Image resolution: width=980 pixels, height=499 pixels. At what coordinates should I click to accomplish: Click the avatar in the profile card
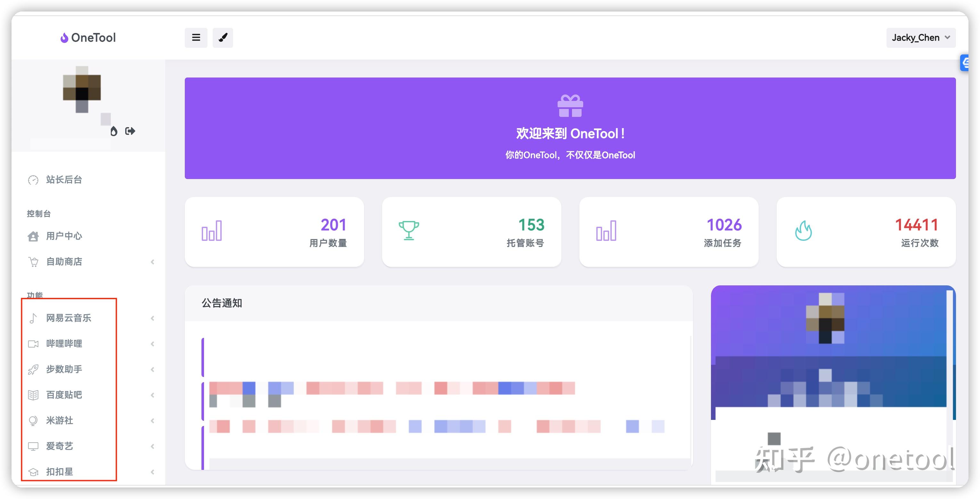point(825,318)
